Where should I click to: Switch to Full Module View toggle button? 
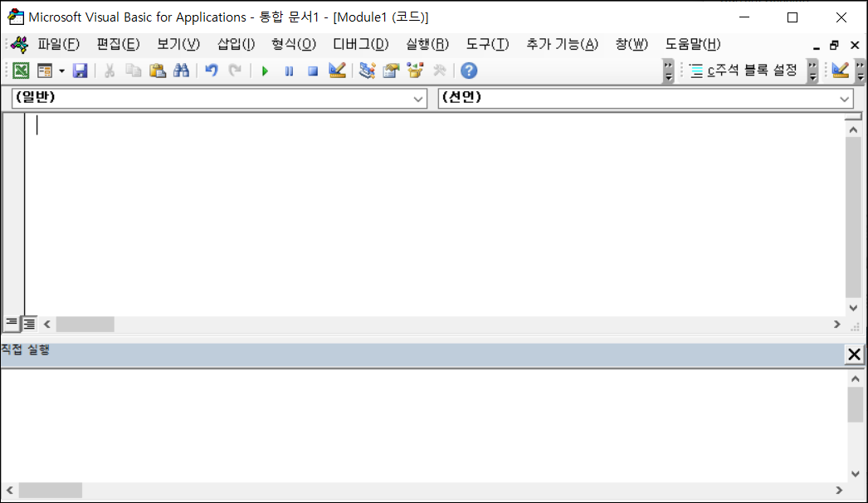[x=29, y=324]
